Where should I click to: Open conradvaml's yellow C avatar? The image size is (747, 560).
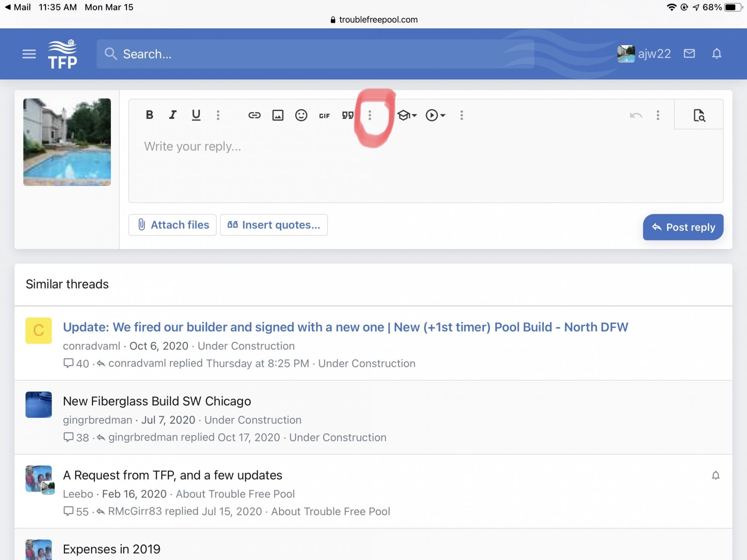click(x=38, y=330)
